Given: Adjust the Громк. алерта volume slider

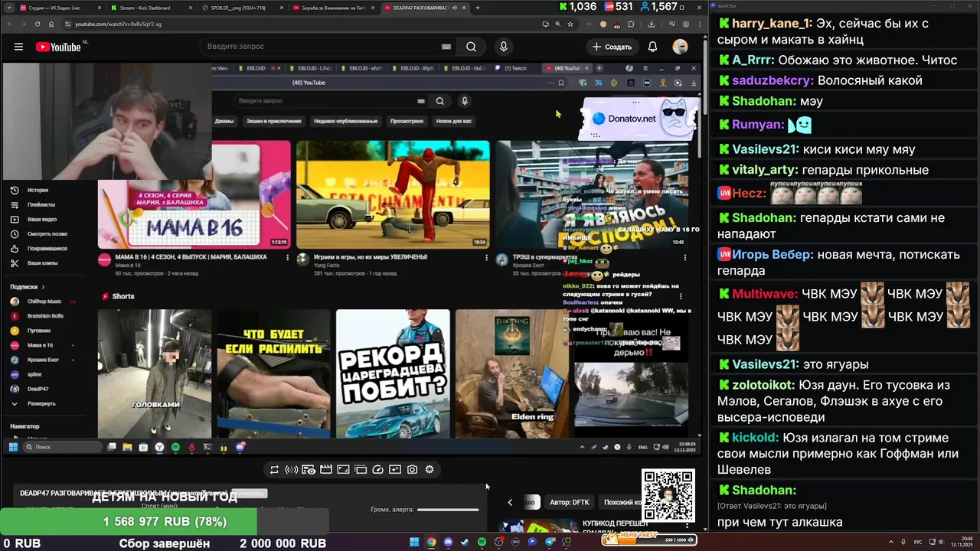Looking at the screenshot, I should point(448,510).
